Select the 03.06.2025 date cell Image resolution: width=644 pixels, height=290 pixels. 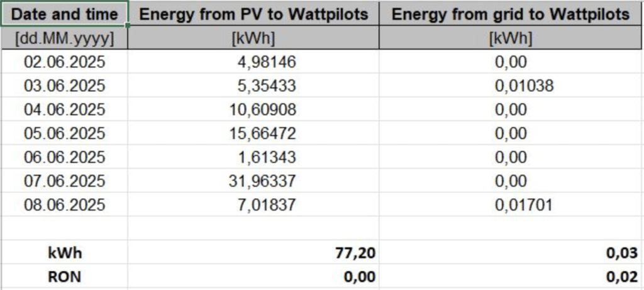click(x=65, y=86)
